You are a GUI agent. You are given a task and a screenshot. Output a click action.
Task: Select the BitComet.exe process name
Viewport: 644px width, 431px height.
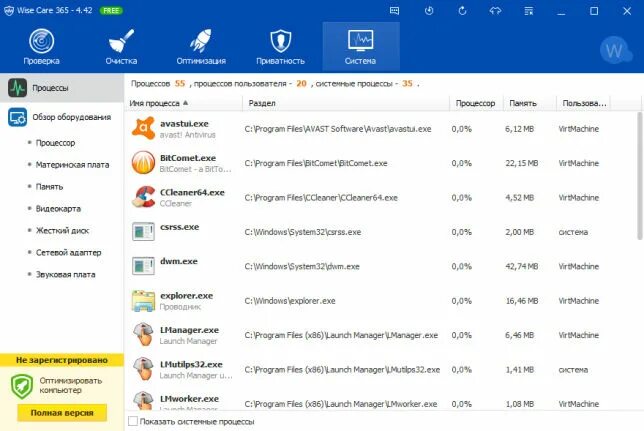[188, 158]
